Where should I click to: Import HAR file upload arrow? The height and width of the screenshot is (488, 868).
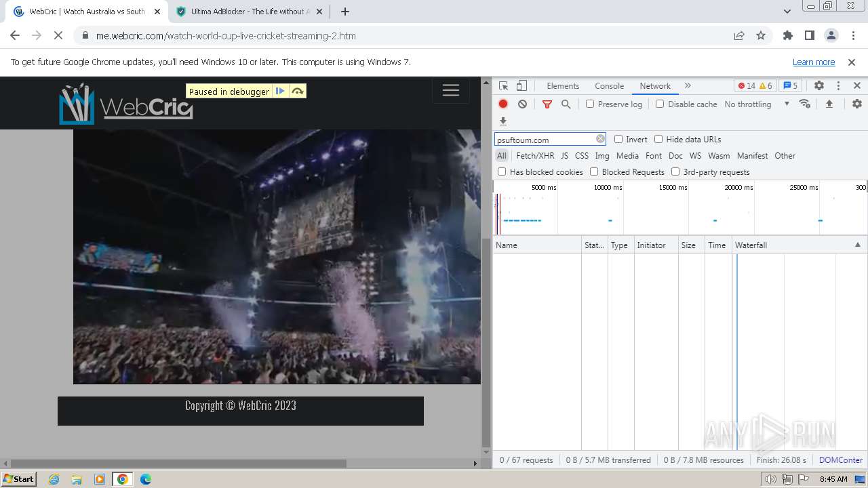pyautogui.click(x=829, y=104)
